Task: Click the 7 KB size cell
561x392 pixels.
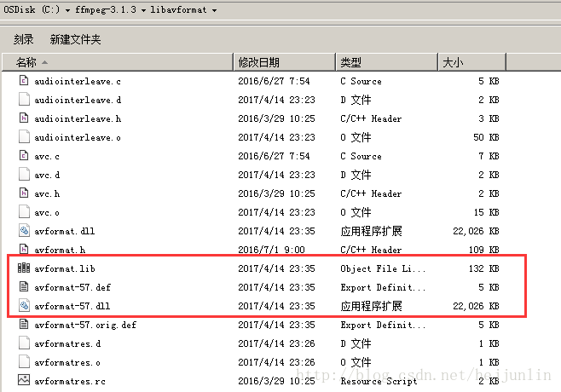Action: 489,156
